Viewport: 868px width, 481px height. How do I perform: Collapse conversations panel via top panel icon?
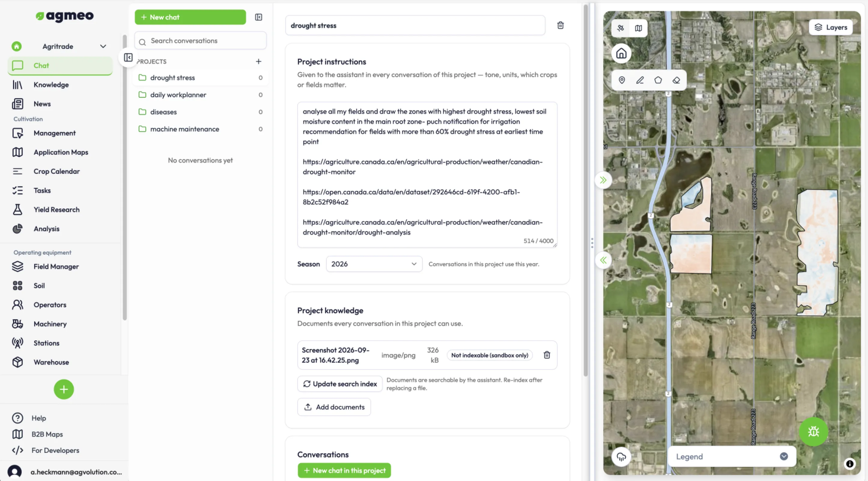tap(258, 17)
